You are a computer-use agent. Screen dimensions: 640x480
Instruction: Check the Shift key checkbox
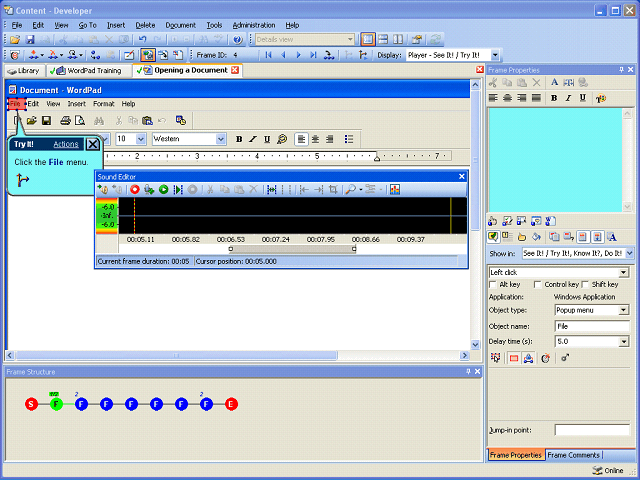click(585, 285)
